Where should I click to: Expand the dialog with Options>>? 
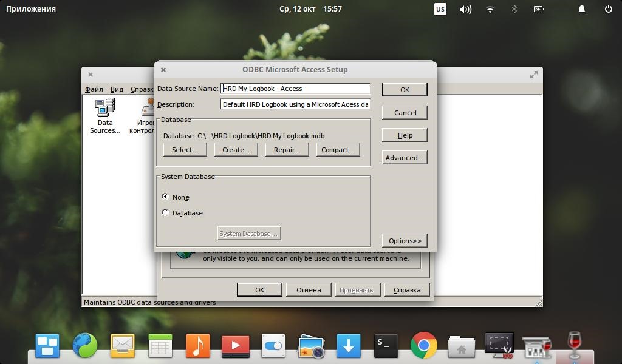tap(405, 240)
